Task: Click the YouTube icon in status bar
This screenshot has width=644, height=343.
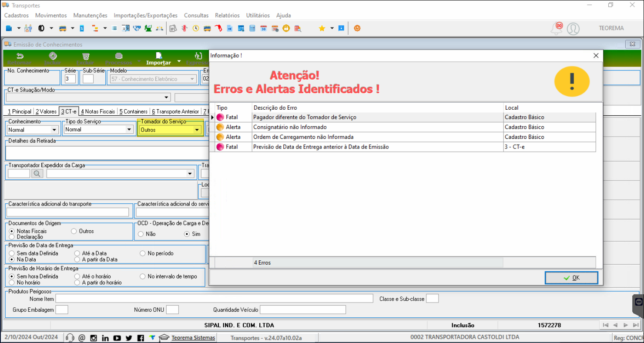Action: click(117, 338)
